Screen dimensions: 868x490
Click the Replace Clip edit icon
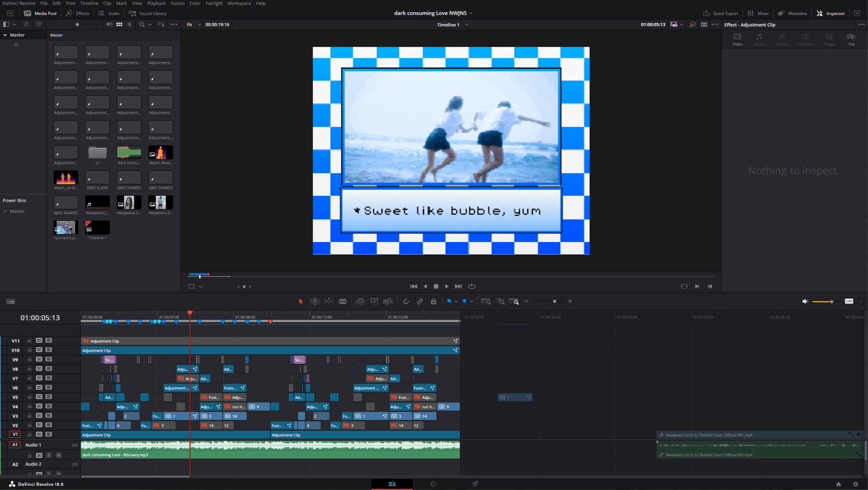(388, 301)
